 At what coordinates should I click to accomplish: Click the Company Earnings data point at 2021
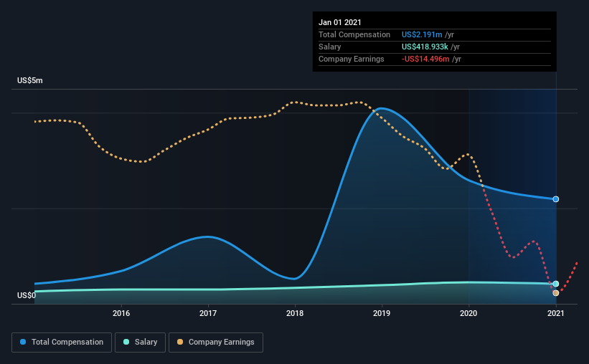point(555,293)
